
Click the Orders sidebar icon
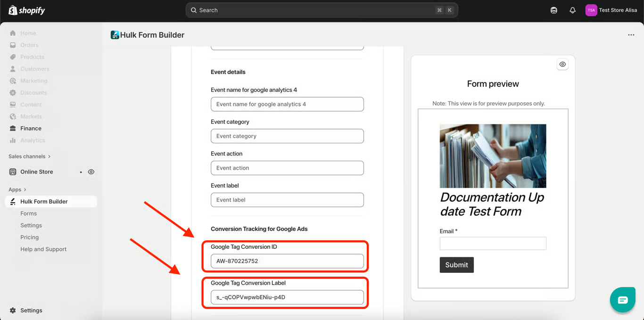[13, 45]
